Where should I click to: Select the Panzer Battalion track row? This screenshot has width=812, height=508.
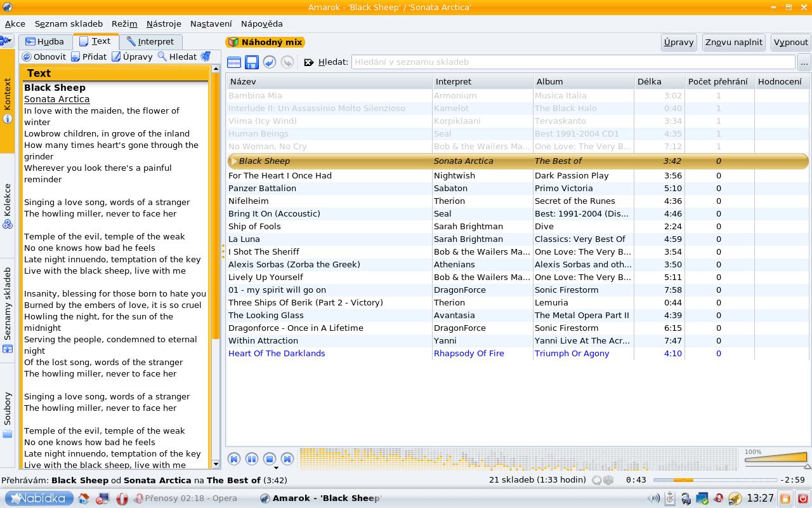tap(518, 188)
